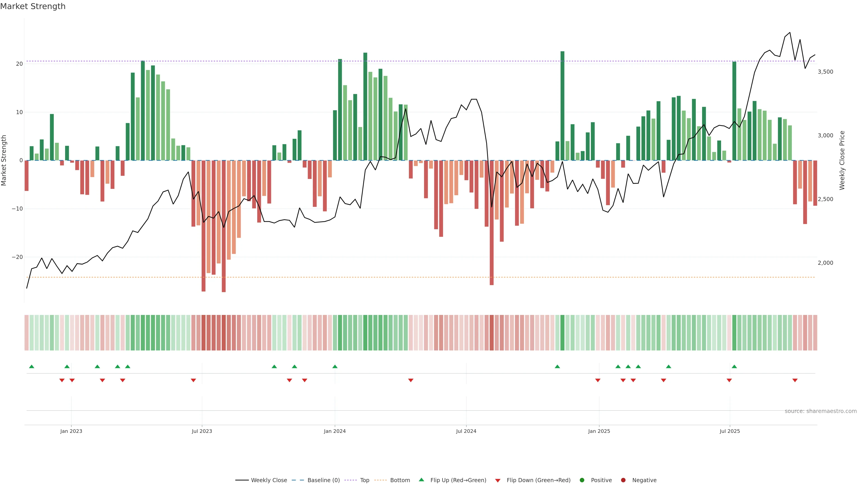This screenshot has height=488, width=868.
Task: Click the Jan 2025 x-axis label
Action: pos(599,431)
